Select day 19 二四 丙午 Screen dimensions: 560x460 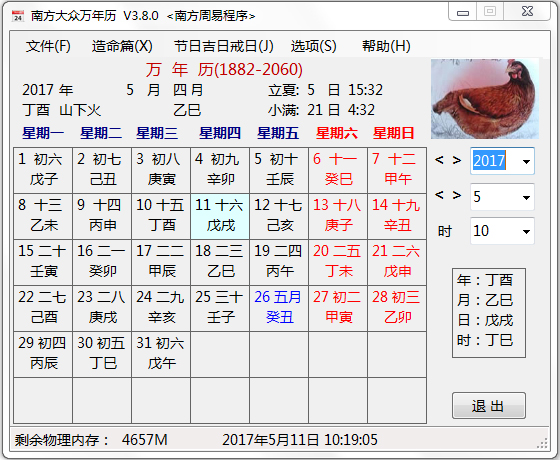(279, 262)
